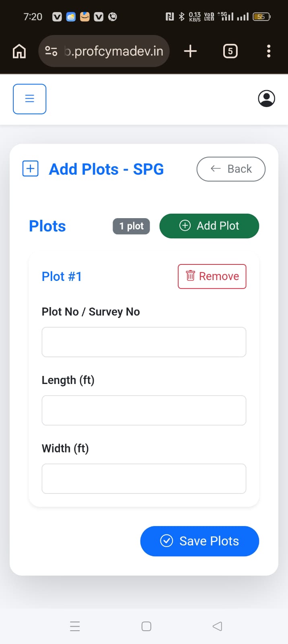The width and height of the screenshot is (288, 644).
Task: Open the browser three-dot overflow menu
Action: (269, 51)
